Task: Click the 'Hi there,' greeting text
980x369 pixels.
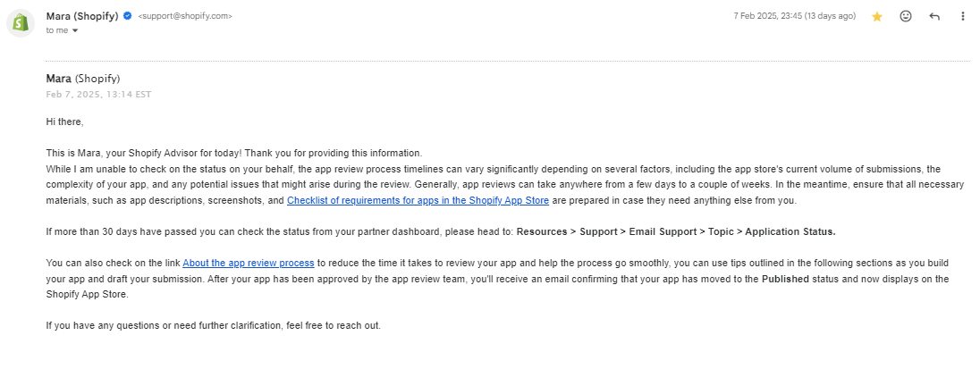Action: 64,122
